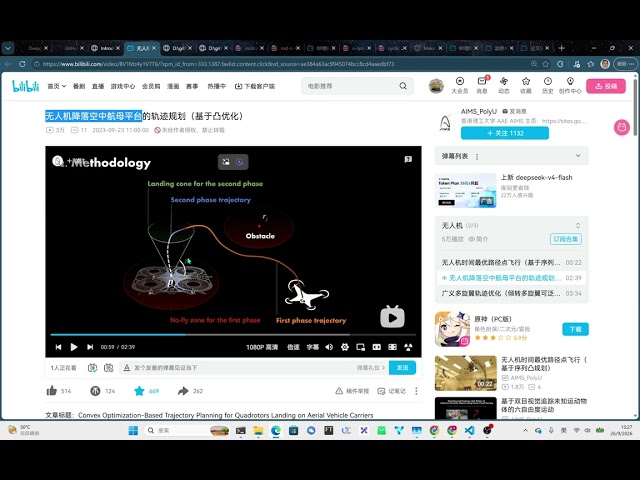Open the 消息 messages icon

(x=482, y=85)
